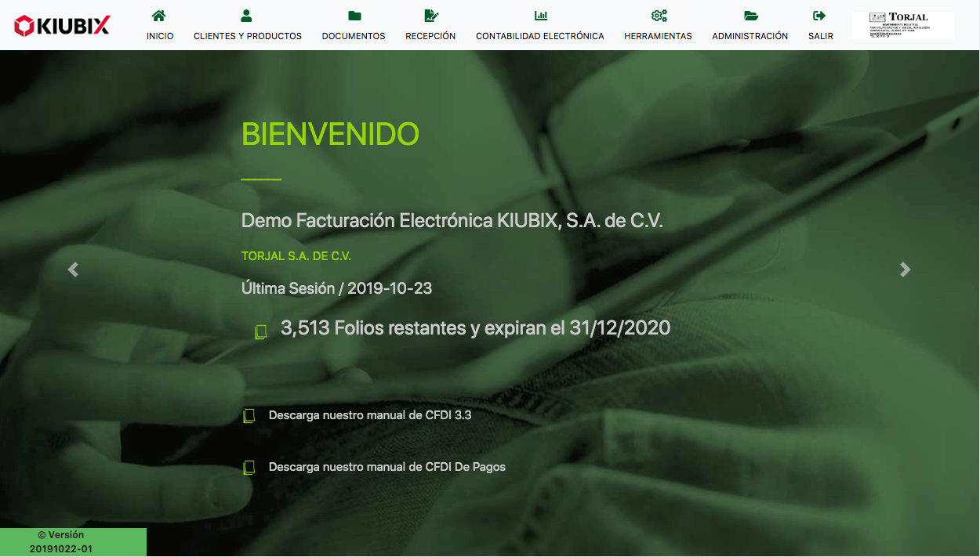Download the CFDI 3.3 manual
This screenshot has height=557, width=980.
(370, 415)
